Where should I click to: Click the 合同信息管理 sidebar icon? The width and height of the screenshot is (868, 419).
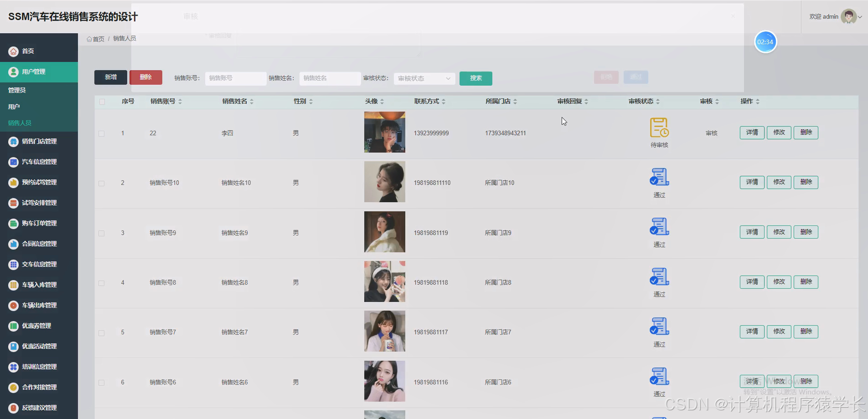coord(14,244)
